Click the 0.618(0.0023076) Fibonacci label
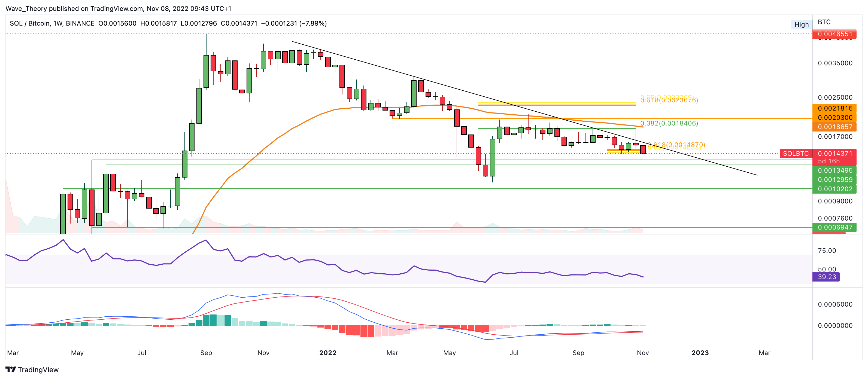868x379 pixels. [669, 100]
